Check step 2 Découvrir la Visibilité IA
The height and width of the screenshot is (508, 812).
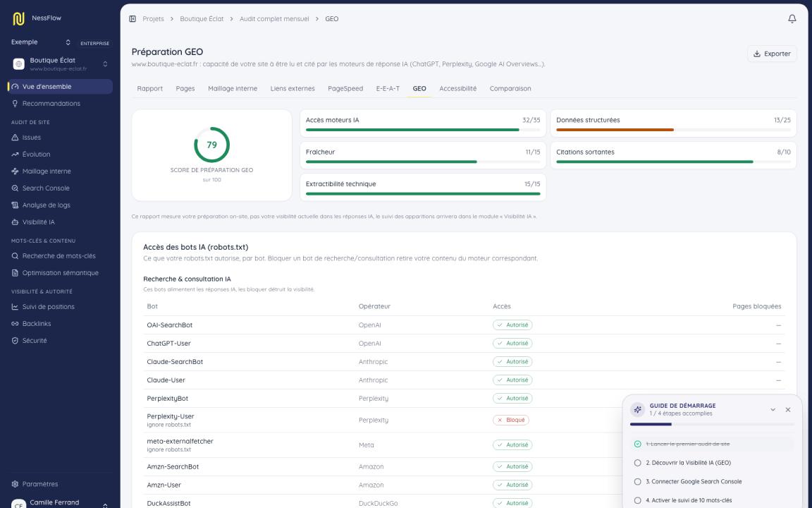637,463
